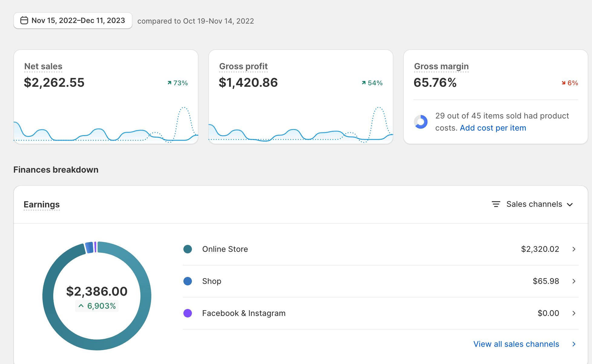Image resolution: width=592 pixels, height=364 pixels.
Task: Open the Shop row chevron arrow
Action: 574,281
